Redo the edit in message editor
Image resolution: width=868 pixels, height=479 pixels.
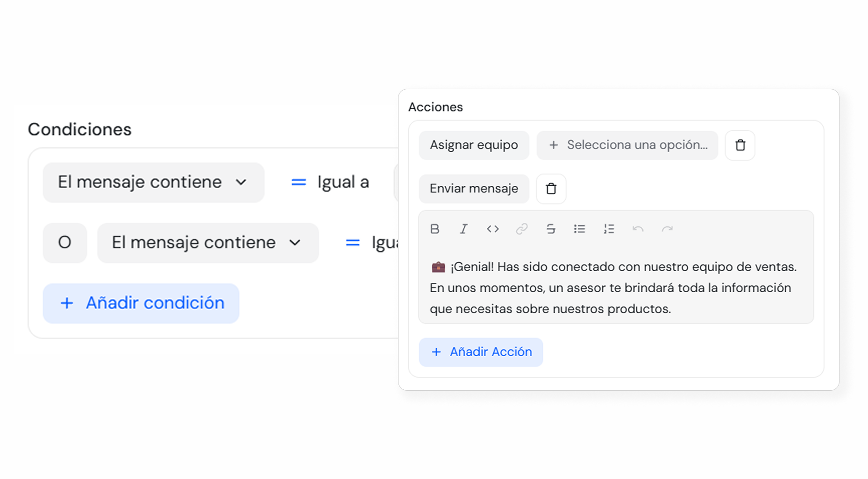click(667, 229)
